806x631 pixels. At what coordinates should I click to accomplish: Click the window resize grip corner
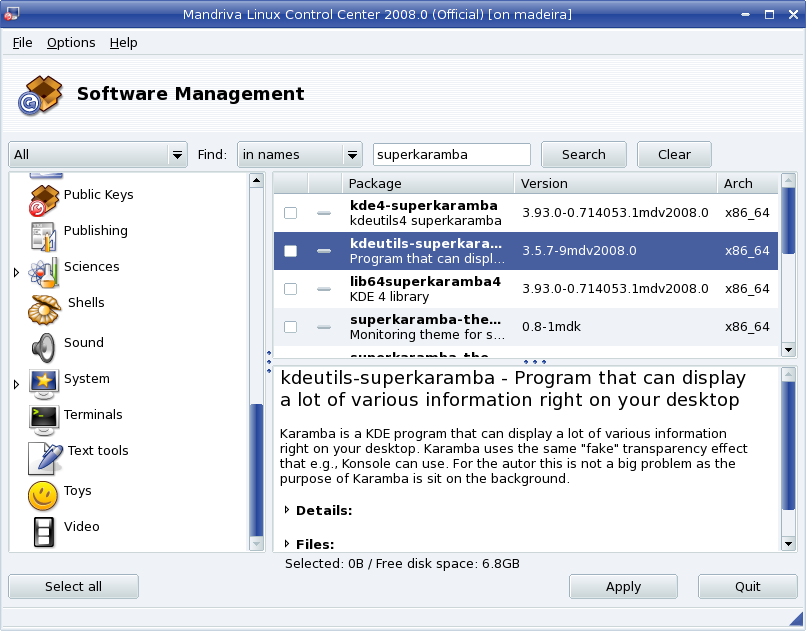click(x=796, y=620)
